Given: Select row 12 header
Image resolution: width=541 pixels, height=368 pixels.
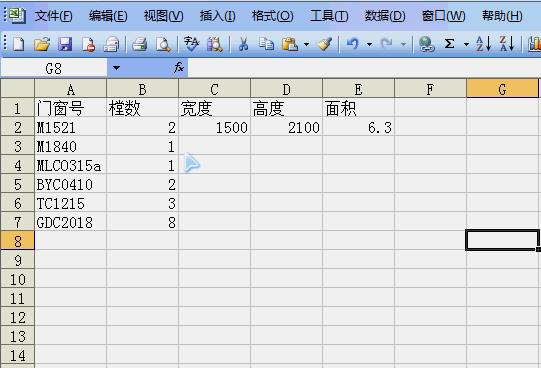Looking at the screenshot, I should 18,317.
